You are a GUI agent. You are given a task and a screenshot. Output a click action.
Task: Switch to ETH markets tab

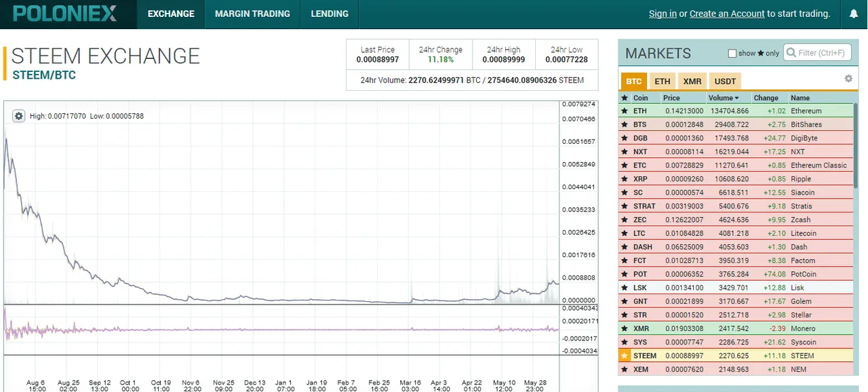662,81
